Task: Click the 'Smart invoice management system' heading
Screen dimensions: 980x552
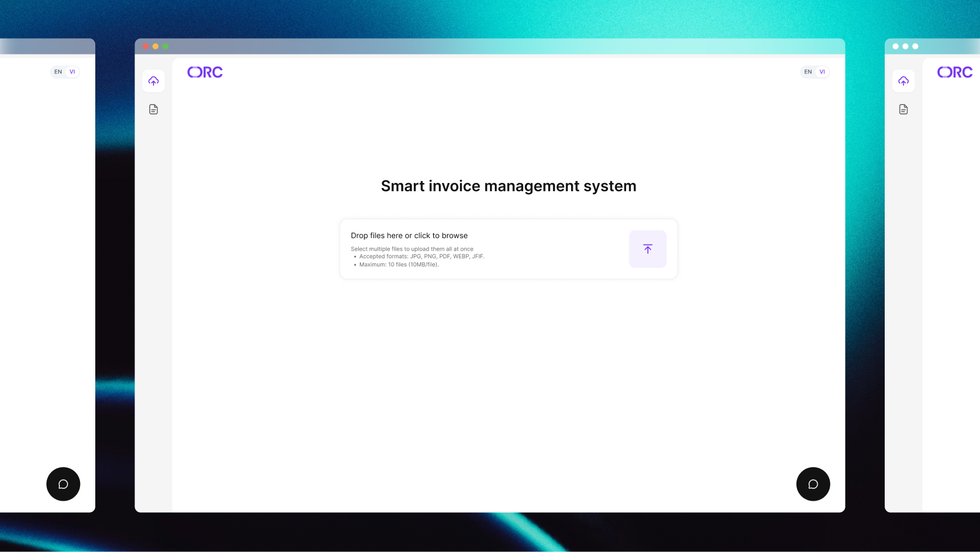Action: [509, 186]
